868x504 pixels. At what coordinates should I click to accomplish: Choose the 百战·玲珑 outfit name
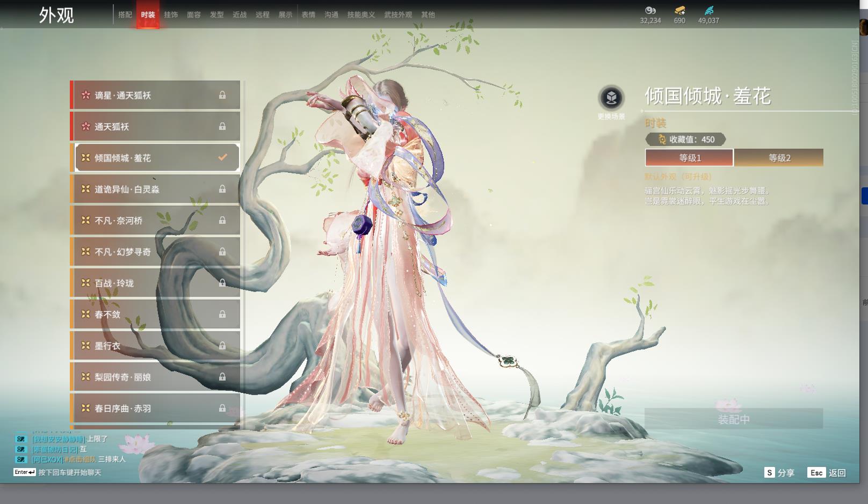pyautogui.click(x=114, y=283)
